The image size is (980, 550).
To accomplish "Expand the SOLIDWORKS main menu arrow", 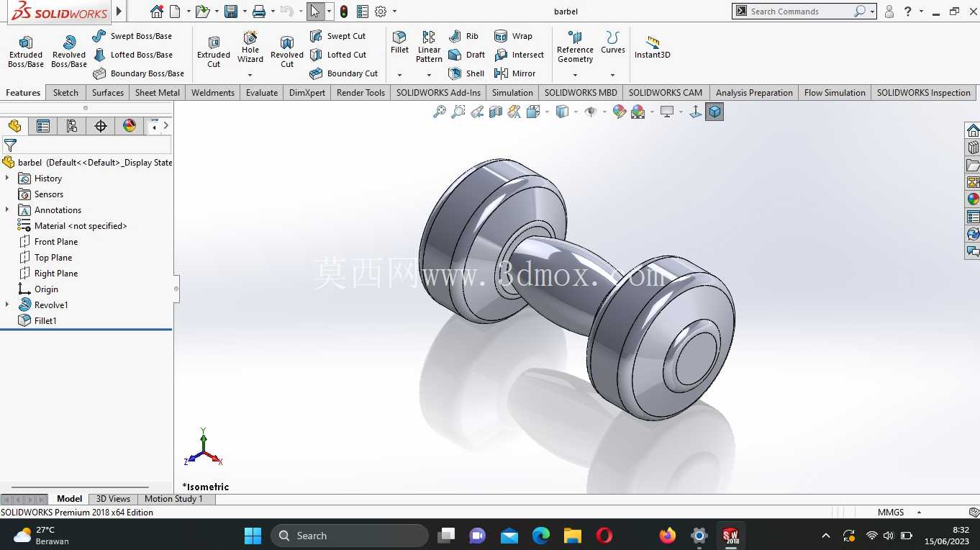I will click(119, 12).
